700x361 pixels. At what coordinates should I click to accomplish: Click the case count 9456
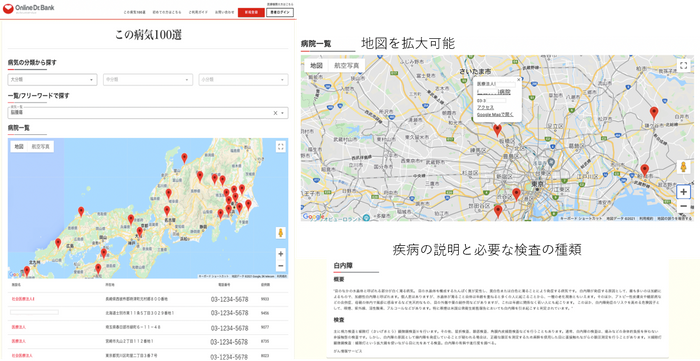click(265, 313)
